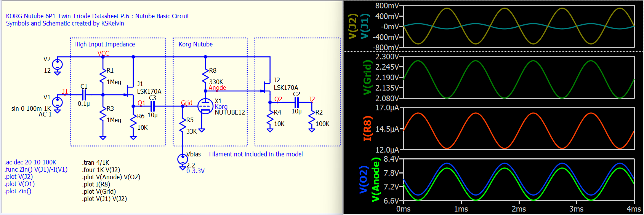This screenshot has width=644, height=215.
Task: Click the C1 0.1µ capacitor symbol
Action: tap(84, 95)
